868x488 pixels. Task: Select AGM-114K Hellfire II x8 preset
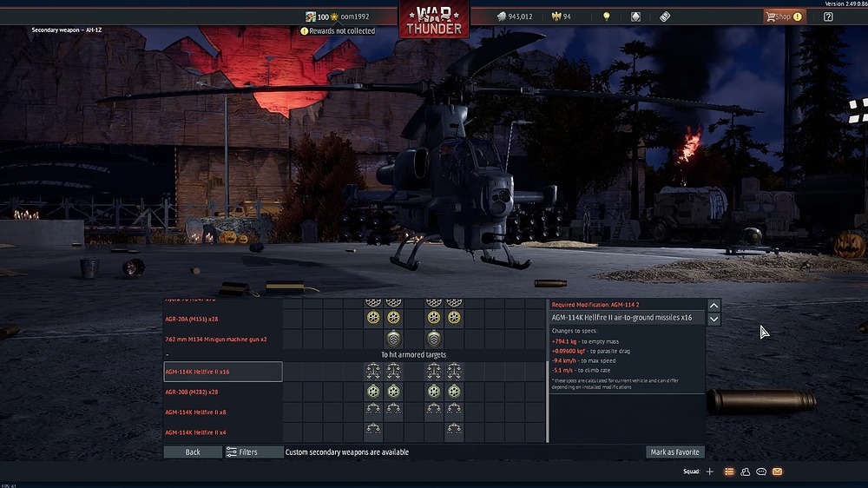(223, 412)
